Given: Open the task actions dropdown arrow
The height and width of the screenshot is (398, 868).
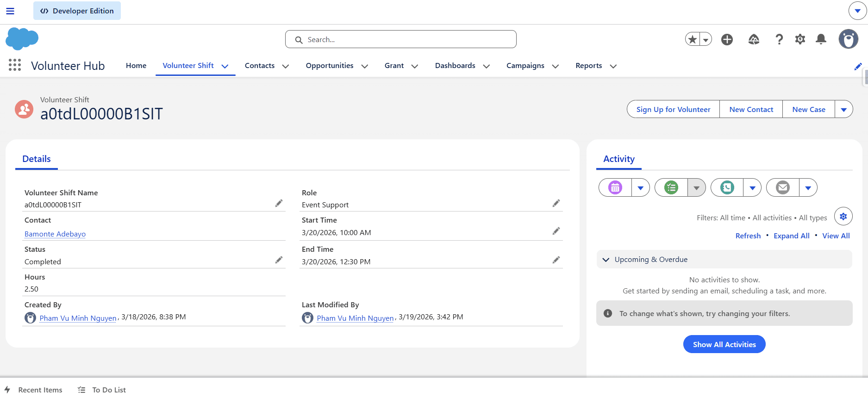Looking at the screenshot, I should coord(697,187).
